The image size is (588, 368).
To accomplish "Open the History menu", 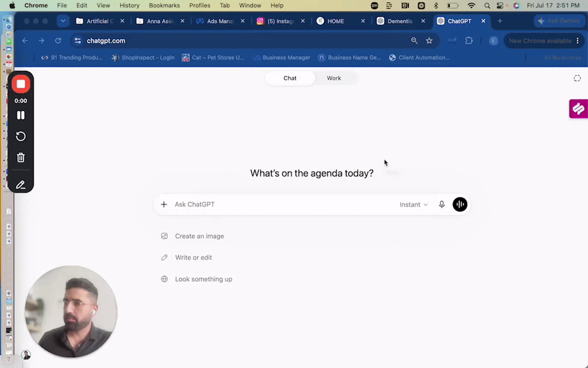I will pos(129,5).
